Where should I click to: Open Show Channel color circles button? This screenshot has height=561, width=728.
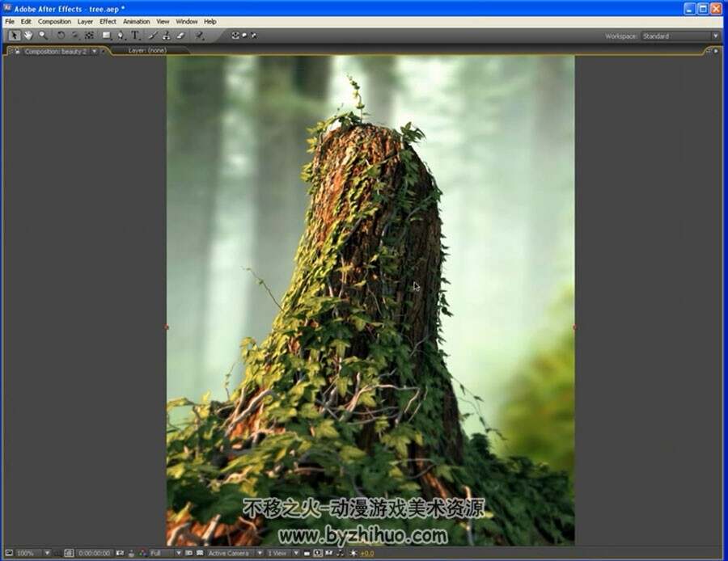tap(142, 553)
